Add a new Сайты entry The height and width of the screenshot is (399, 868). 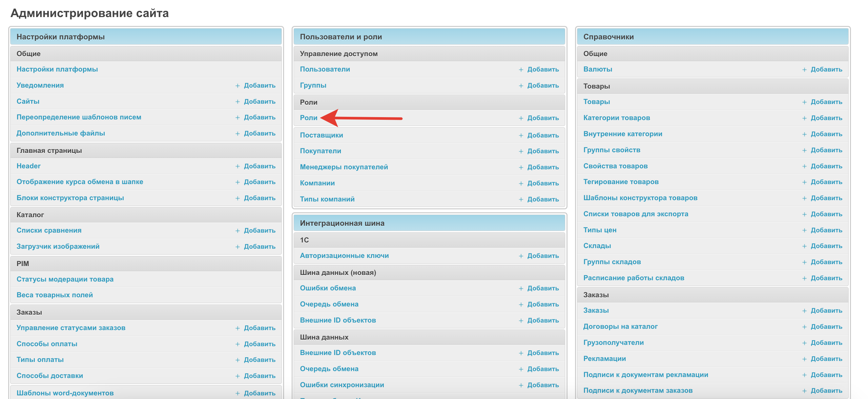pos(259,101)
